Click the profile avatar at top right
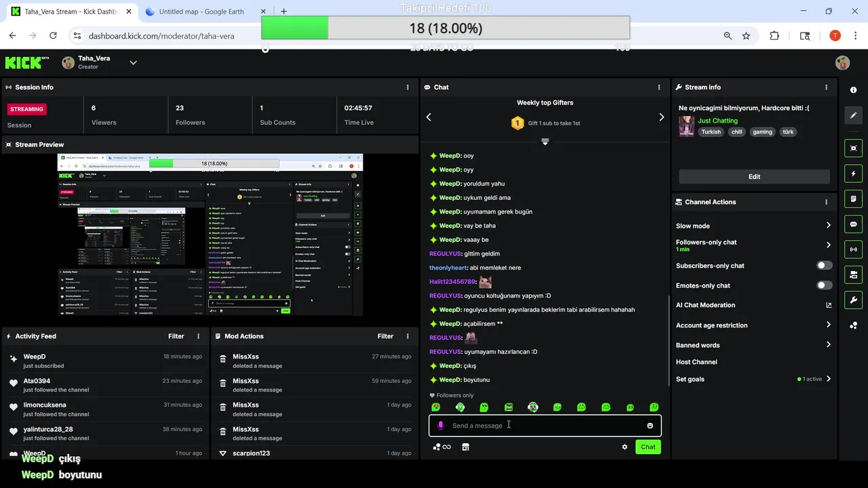This screenshot has width=868, height=488. point(842,62)
